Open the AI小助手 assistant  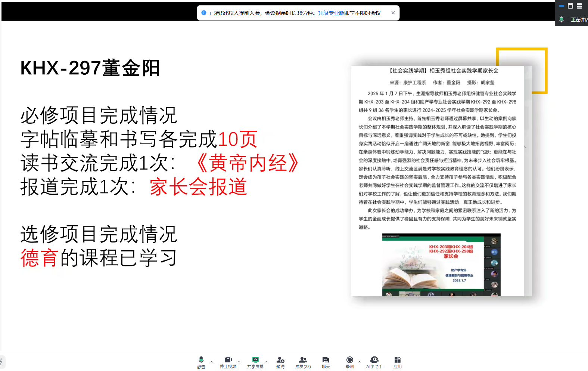tap(374, 362)
